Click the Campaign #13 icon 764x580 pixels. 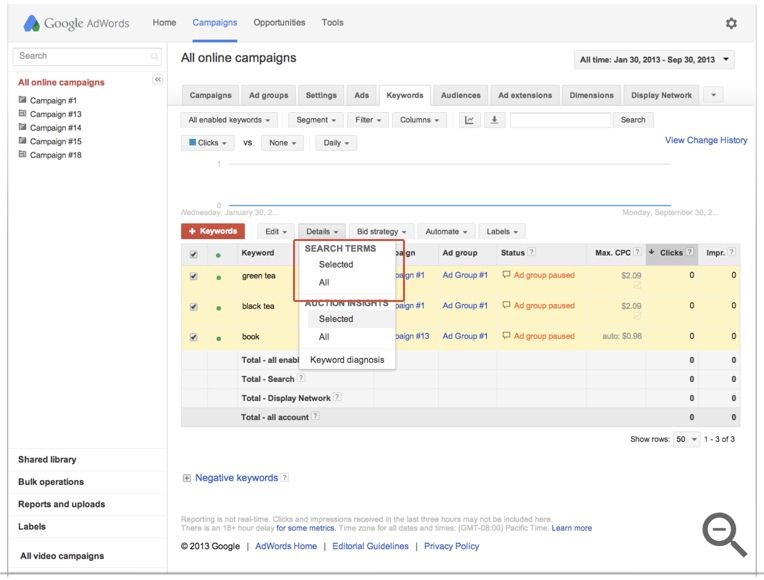[x=22, y=114]
